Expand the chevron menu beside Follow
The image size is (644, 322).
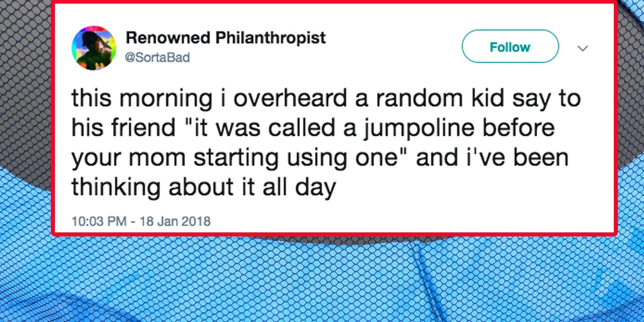pyautogui.click(x=583, y=48)
